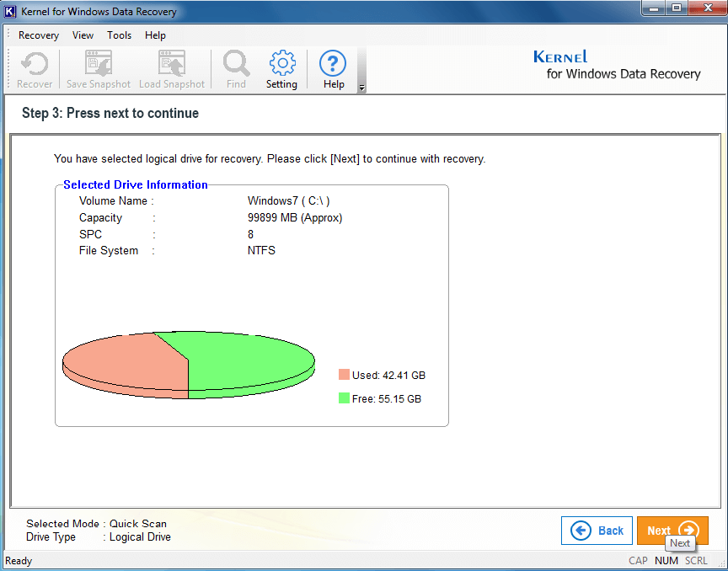728x571 pixels.
Task: Expand the toolbar overflow arrow
Action: click(361, 88)
